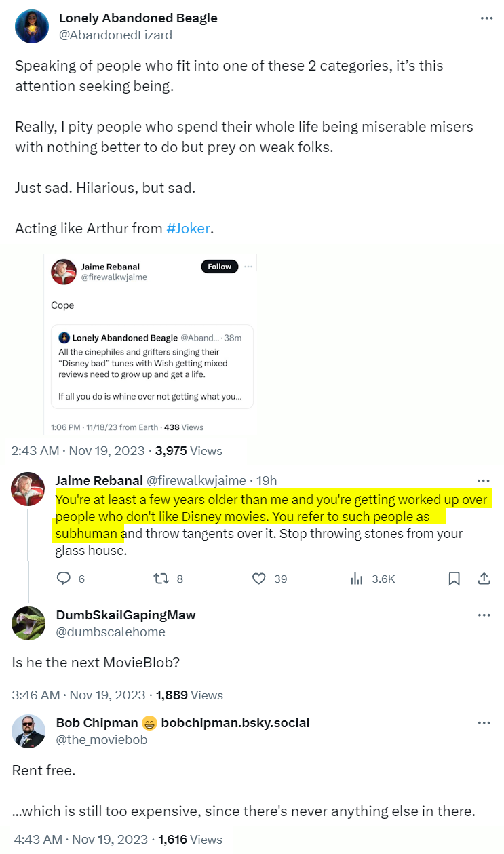View analytics for Jaime Rebanal's reply
Screen dimensions: 504x854
(356, 579)
